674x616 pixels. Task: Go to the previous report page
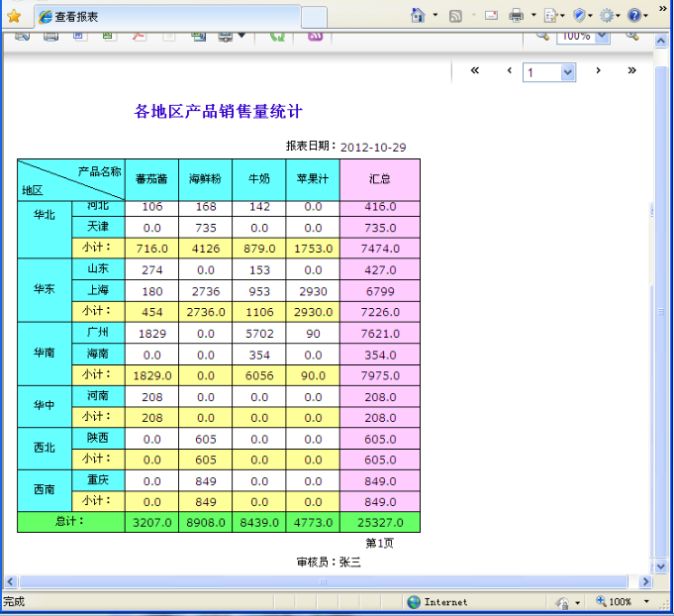[x=510, y=71]
